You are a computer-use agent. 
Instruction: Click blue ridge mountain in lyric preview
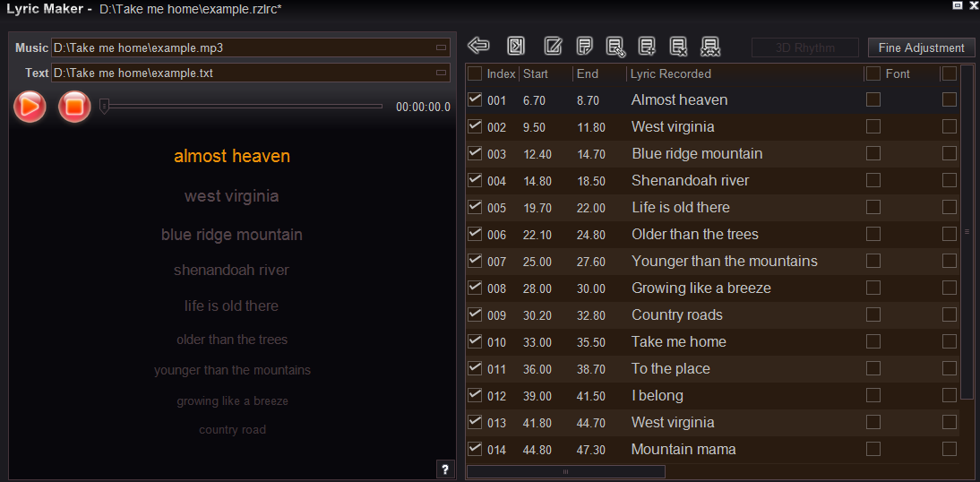coord(232,235)
